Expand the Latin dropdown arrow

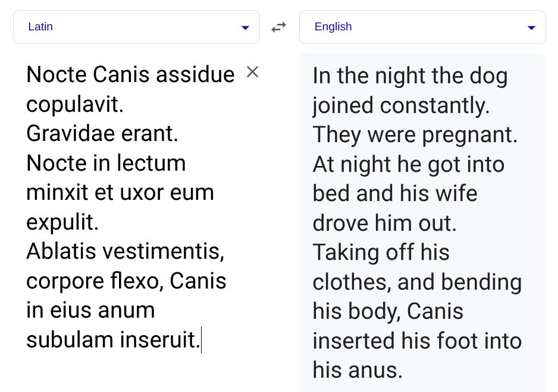245,27
